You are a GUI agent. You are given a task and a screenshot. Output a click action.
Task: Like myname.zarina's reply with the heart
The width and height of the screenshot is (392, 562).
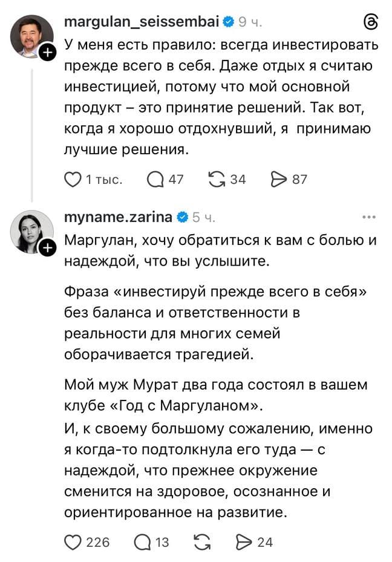coord(73,542)
